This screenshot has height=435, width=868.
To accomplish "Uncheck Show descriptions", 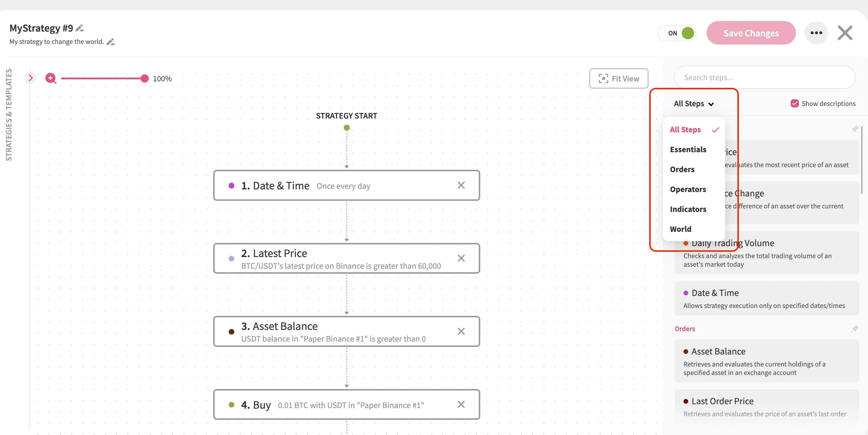I will click(794, 103).
